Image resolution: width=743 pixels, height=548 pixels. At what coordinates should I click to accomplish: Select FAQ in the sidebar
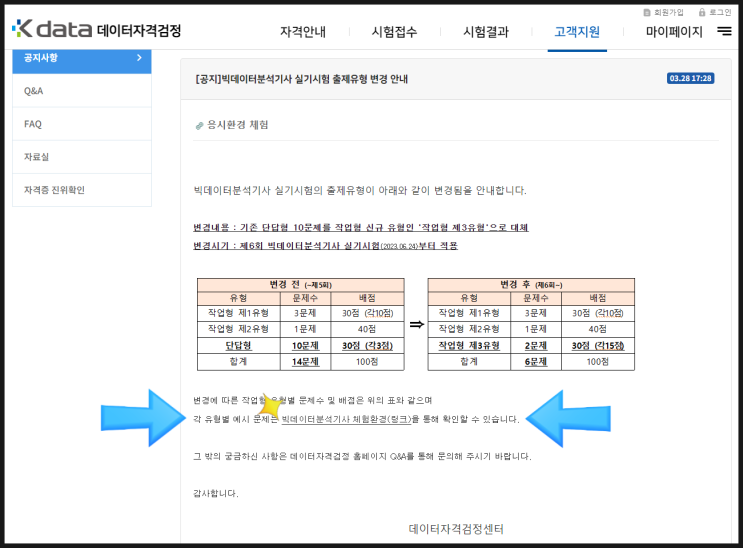(x=82, y=124)
